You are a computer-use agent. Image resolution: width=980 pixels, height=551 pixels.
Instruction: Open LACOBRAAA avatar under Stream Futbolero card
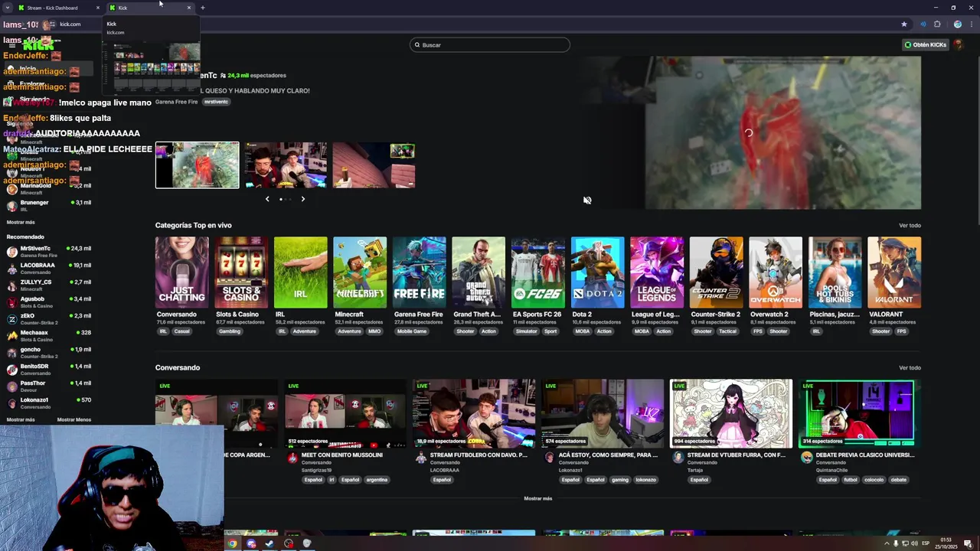tap(420, 458)
